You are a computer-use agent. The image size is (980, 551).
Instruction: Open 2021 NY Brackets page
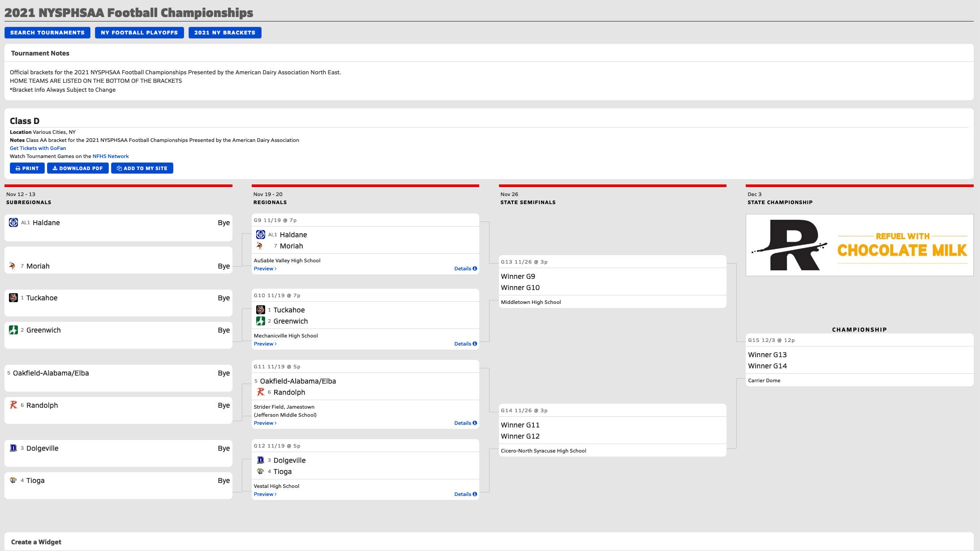tap(225, 33)
